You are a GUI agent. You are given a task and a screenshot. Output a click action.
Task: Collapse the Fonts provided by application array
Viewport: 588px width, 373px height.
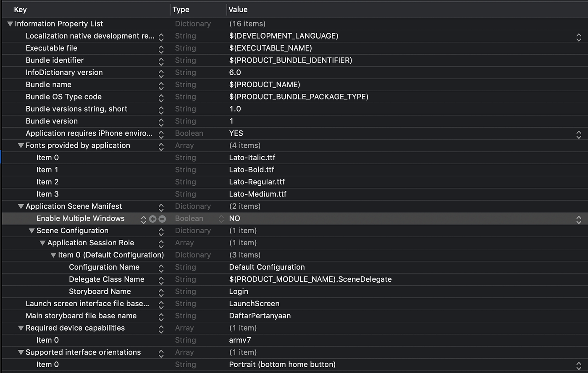click(x=20, y=145)
